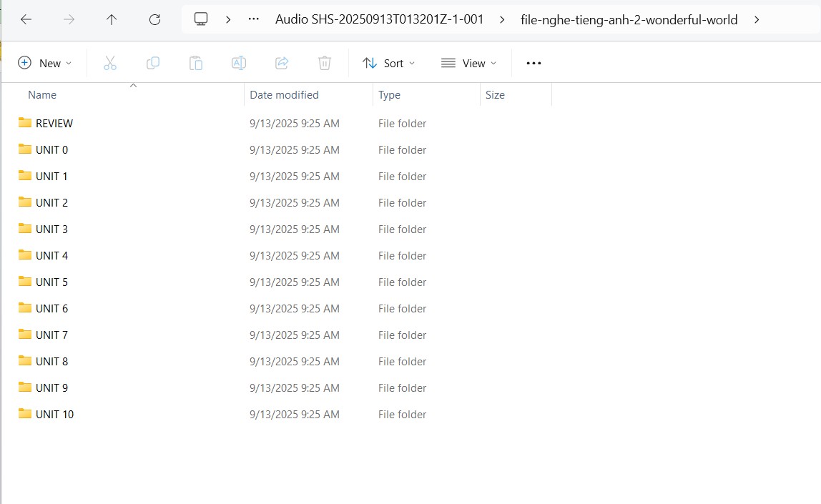Viewport: 821px width, 504px height.
Task: Open the View layout dropdown
Action: [x=468, y=64]
